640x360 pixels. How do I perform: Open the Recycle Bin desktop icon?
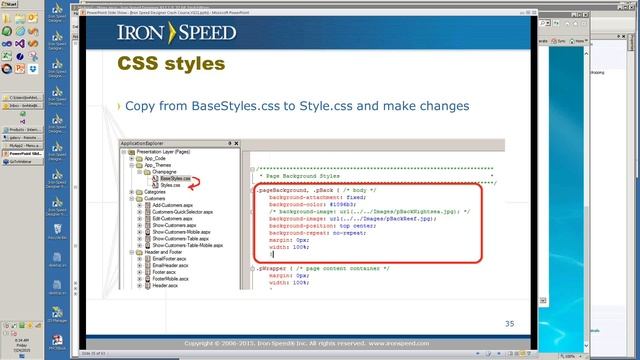click(x=57, y=231)
